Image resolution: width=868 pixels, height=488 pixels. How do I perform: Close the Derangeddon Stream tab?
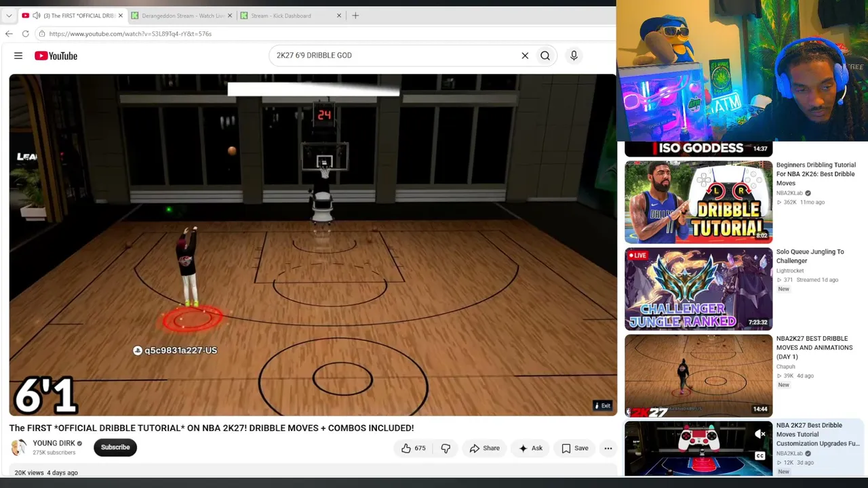tap(230, 16)
